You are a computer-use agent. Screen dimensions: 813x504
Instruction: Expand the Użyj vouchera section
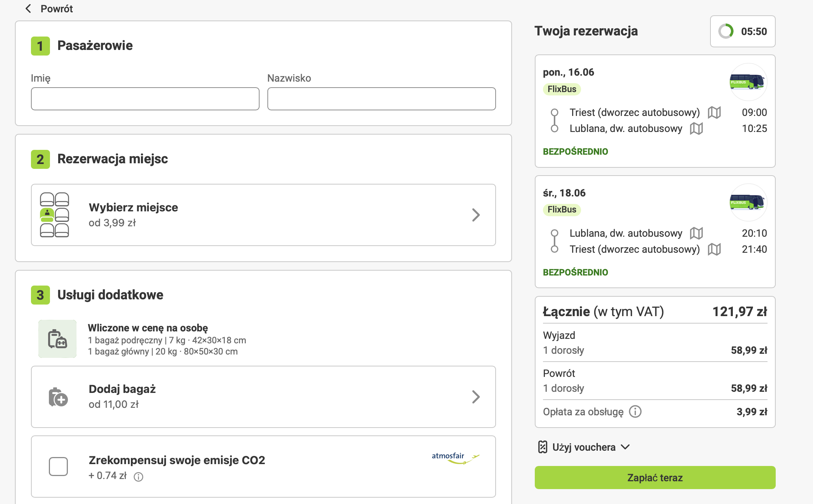click(x=584, y=447)
